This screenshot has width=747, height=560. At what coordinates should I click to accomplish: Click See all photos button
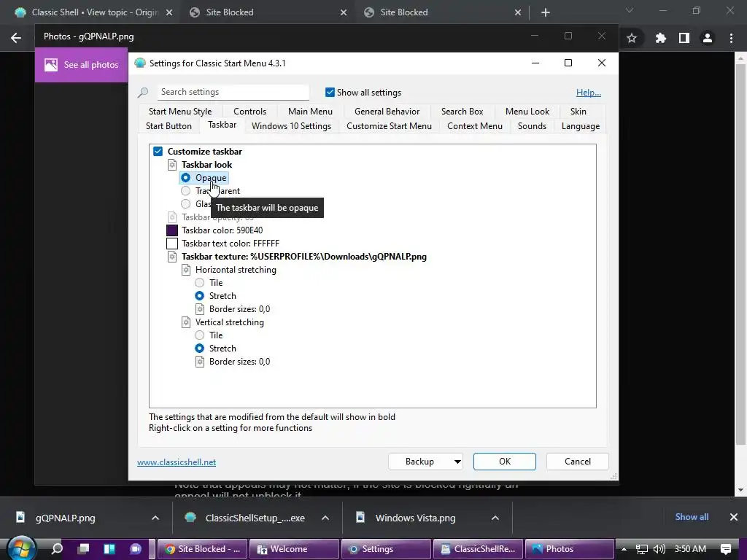click(x=82, y=65)
